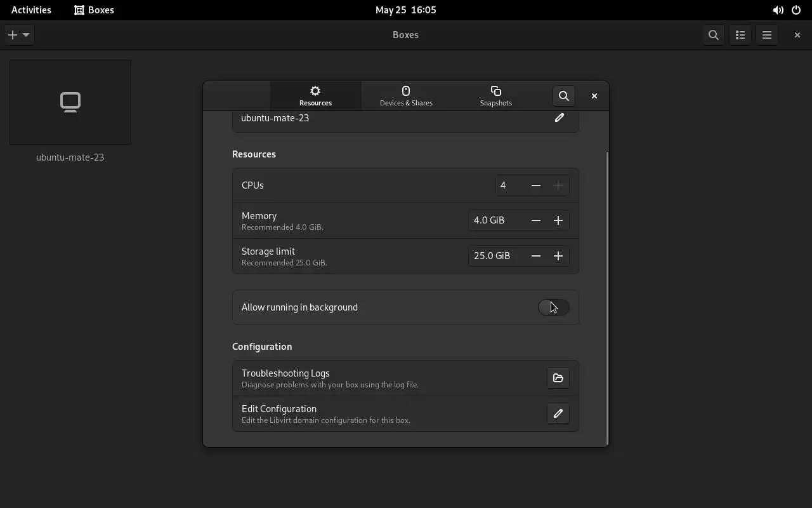The image size is (812, 508).
Task: Click the Resources section heading
Action: click(254, 154)
